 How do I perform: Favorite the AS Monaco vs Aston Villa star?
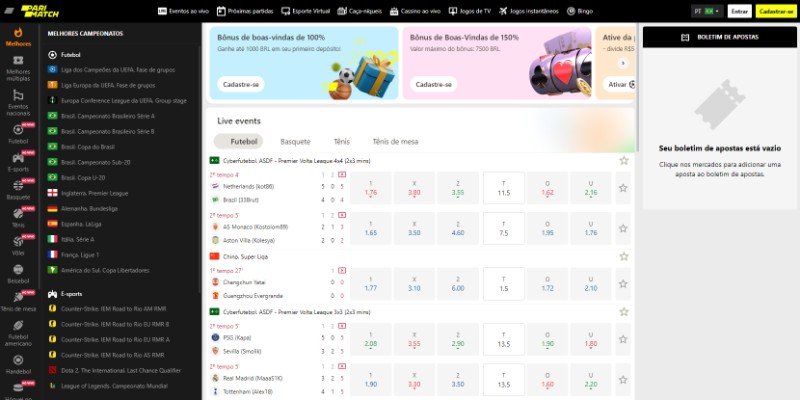(623, 228)
